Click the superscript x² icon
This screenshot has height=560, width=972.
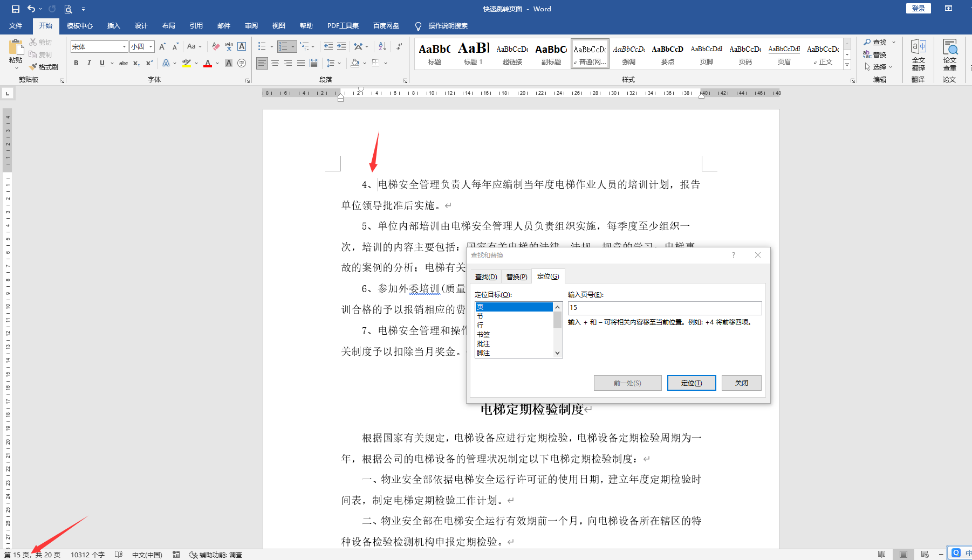[x=149, y=63]
